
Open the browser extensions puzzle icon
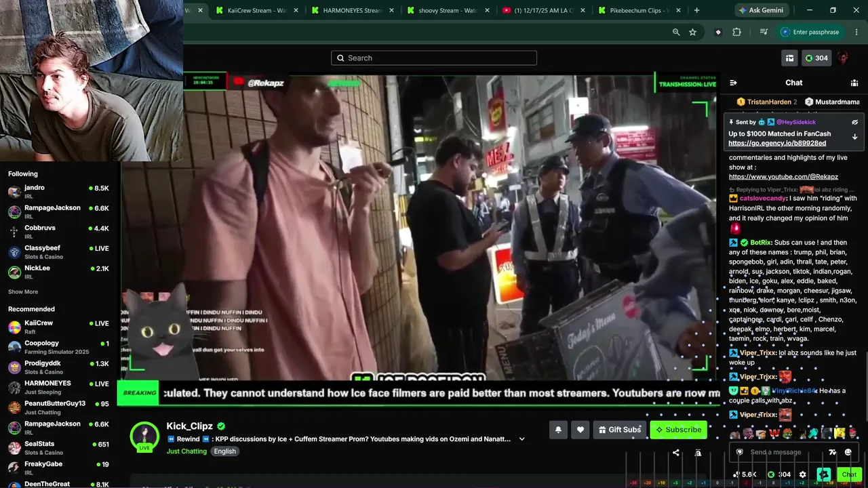point(736,32)
